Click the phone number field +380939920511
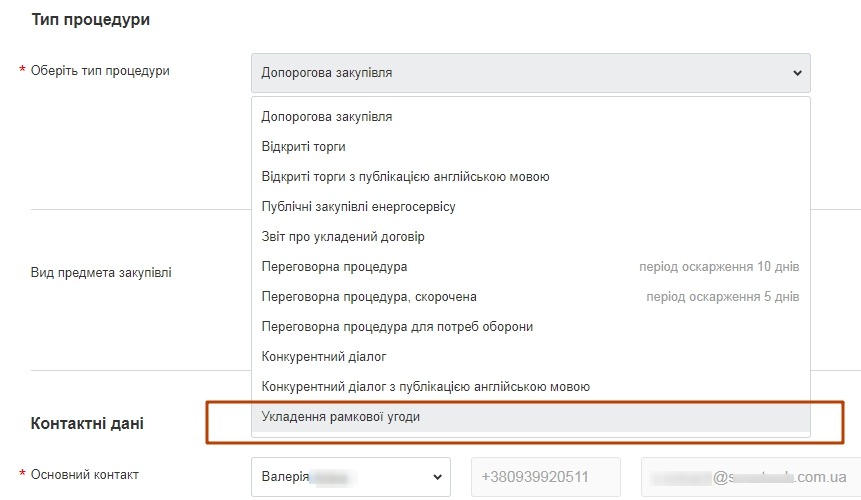861x500 pixels. click(545, 477)
